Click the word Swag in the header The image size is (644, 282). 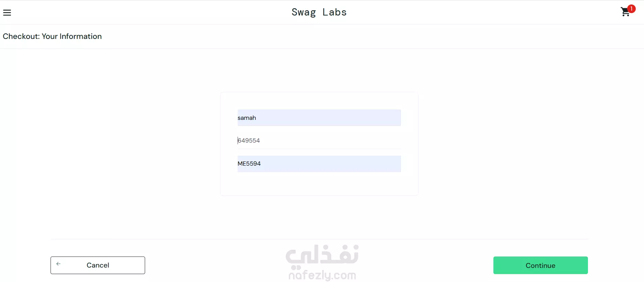(x=304, y=12)
